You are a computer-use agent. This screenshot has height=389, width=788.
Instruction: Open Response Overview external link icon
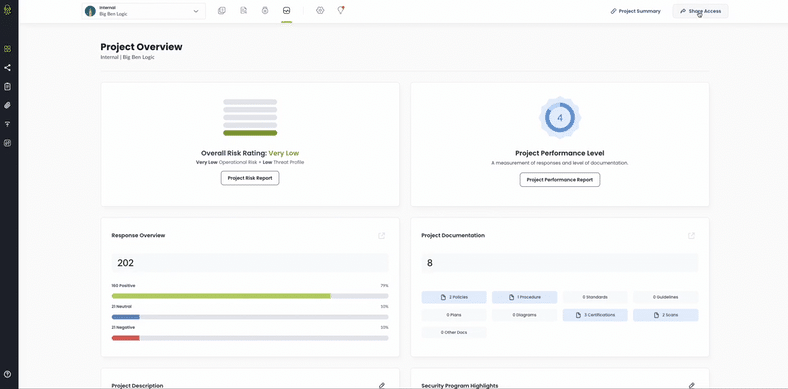point(381,235)
